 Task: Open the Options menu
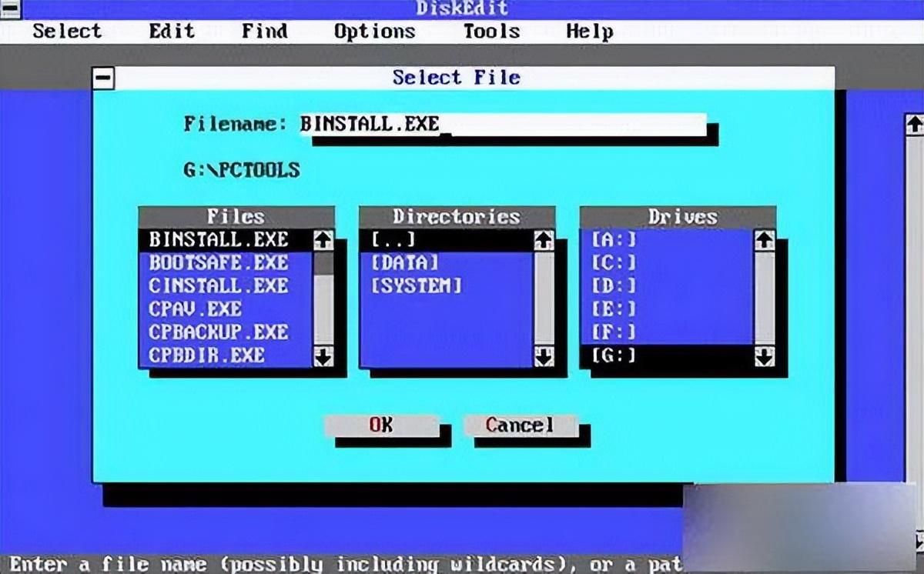pos(374,32)
